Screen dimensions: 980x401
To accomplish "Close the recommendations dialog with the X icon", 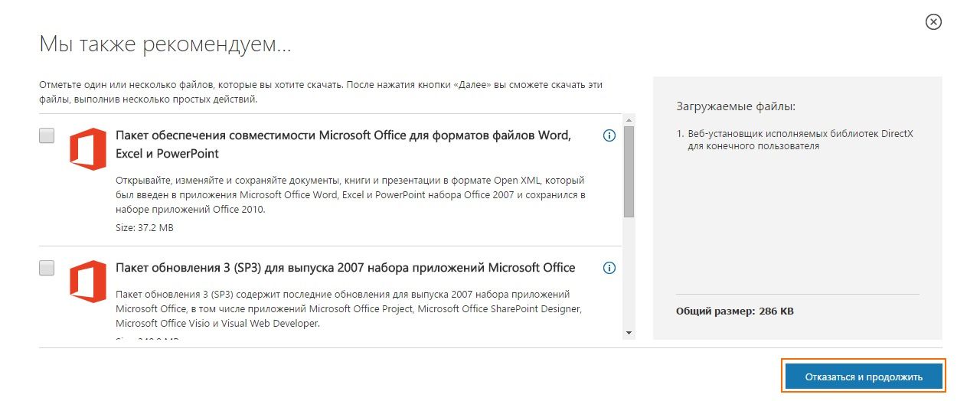I will click(x=933, y=22).
